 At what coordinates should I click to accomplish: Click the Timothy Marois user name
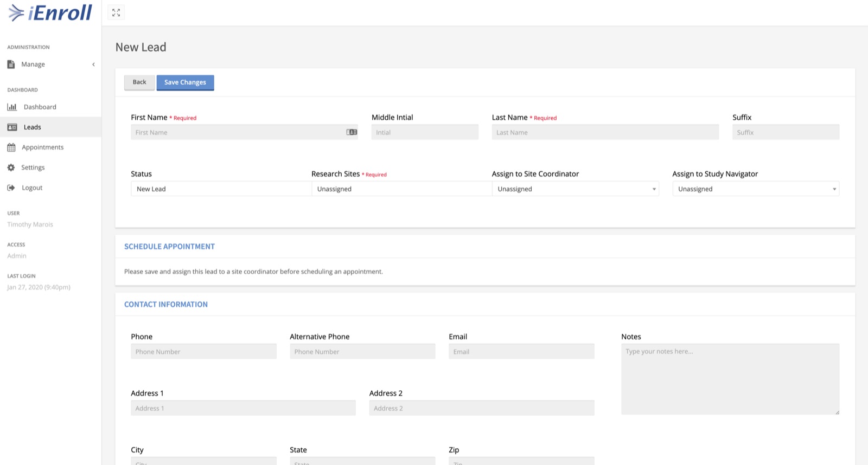pos(30,224)
